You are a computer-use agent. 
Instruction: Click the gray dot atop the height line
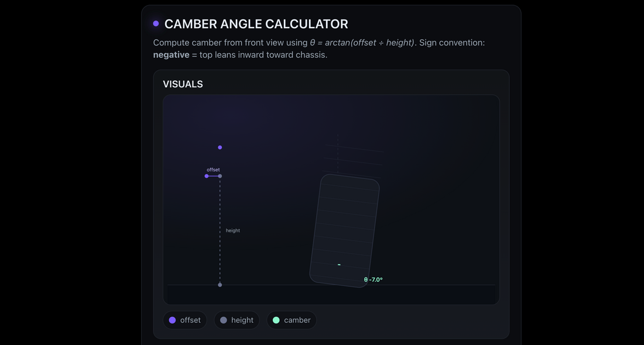[x=220, y=175]
